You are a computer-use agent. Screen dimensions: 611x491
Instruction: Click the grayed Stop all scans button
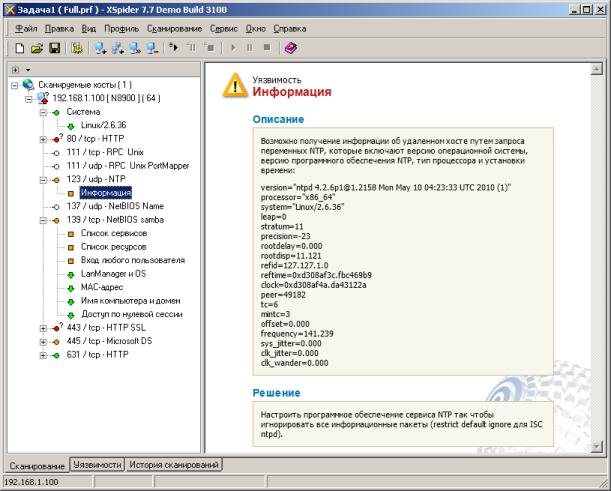point(267,48)
